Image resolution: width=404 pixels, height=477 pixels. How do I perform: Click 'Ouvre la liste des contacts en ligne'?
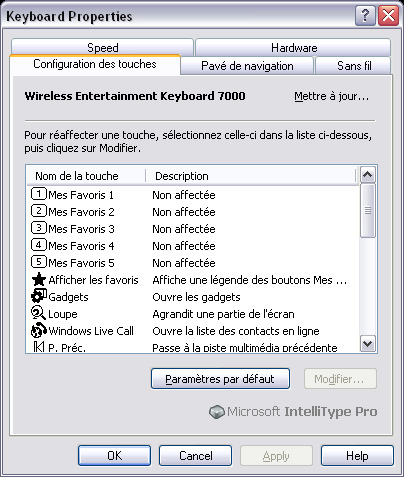coord(236,331)
